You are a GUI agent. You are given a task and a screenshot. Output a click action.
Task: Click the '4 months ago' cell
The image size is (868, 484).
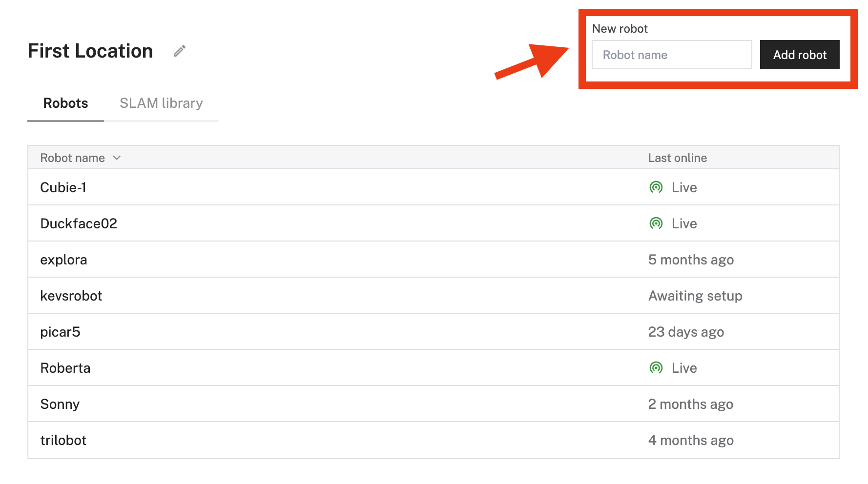click(x=691, y=441)
